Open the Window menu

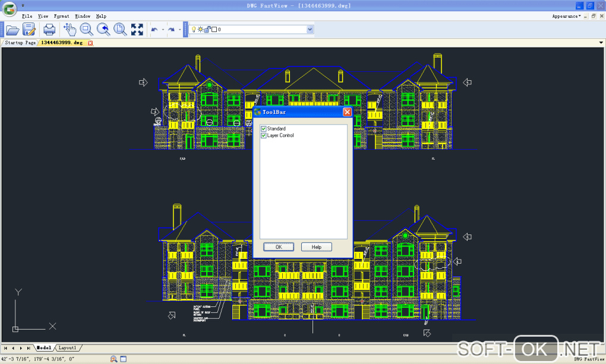pyautogui.click(x=83, y=16)
